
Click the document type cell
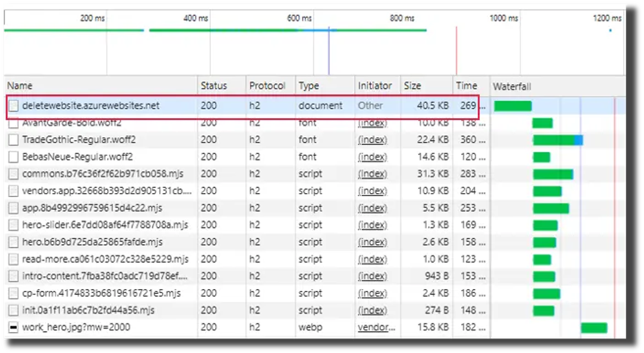pyautogui.click(x=320, y=106)
